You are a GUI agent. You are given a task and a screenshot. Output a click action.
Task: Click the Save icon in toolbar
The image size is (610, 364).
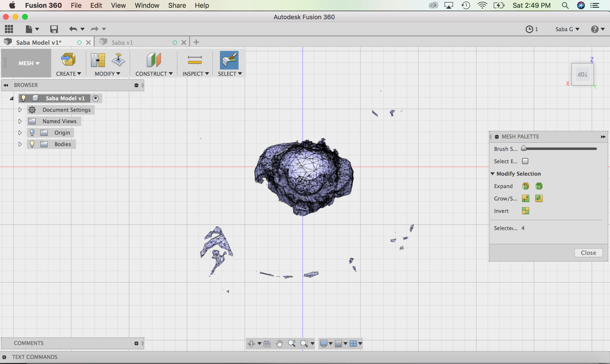click(54, 29)
